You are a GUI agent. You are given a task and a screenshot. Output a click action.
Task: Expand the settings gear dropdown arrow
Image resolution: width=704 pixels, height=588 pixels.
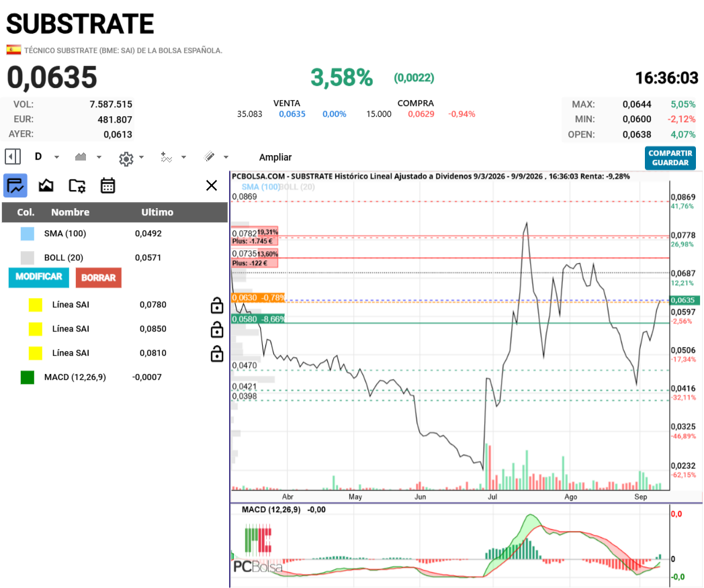[x=142, y=157]
